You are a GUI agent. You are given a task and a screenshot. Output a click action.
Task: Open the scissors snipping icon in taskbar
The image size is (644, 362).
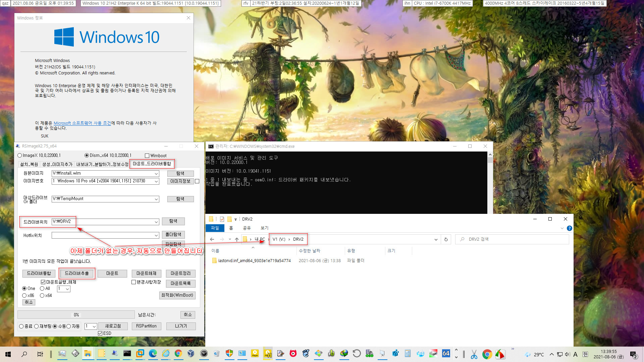coord(474,354)
